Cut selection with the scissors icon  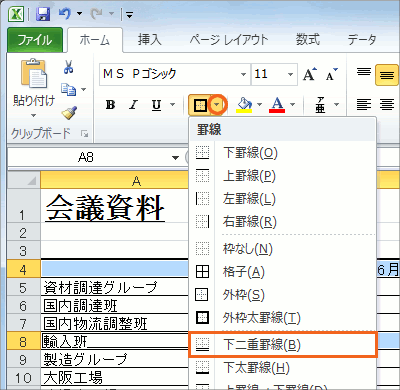point(68,67)
